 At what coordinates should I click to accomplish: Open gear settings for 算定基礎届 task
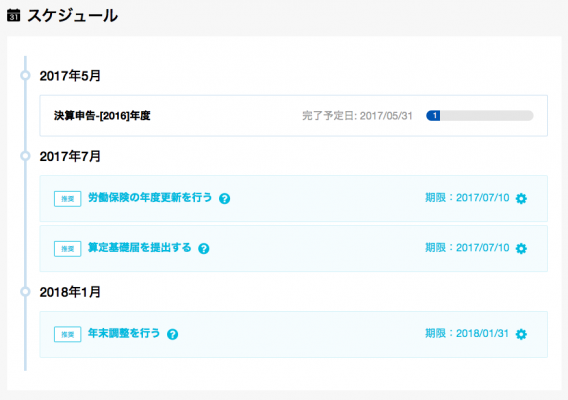click(521, 249)
